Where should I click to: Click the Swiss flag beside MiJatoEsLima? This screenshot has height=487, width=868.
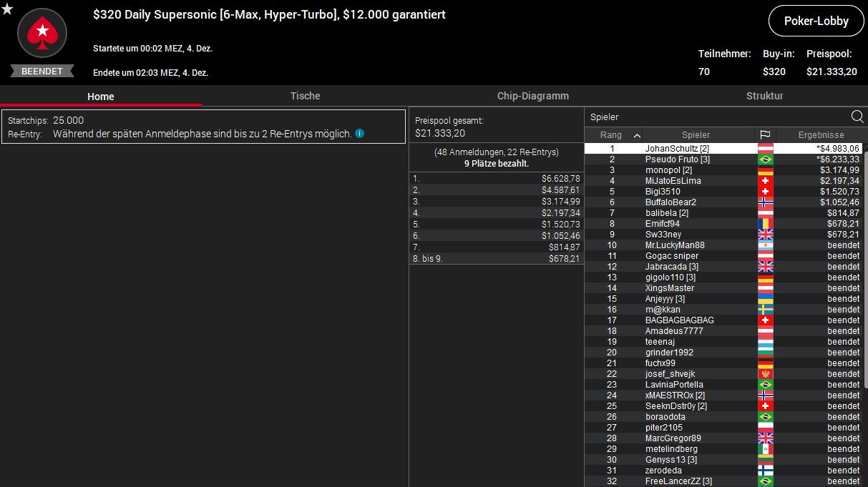click(x=765, y=181)
